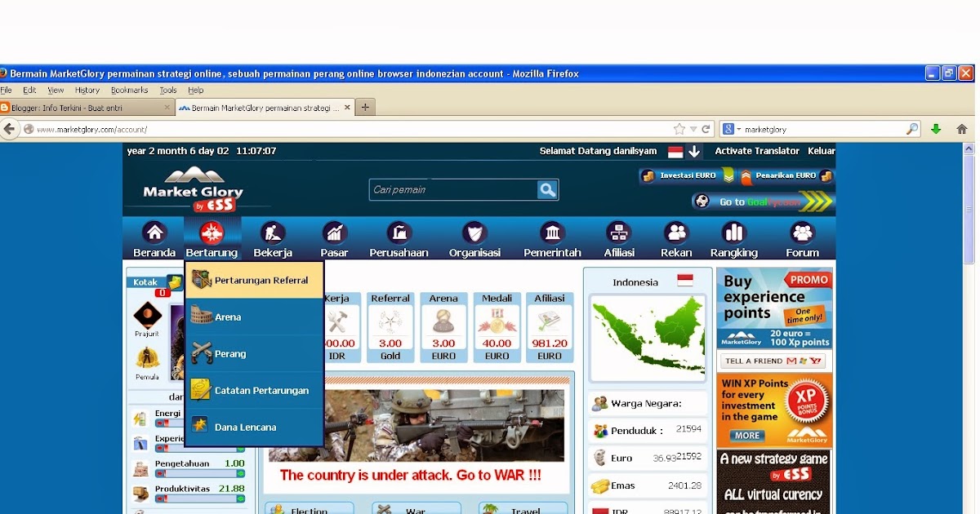Click the green downloads arrow

[936, 129]
